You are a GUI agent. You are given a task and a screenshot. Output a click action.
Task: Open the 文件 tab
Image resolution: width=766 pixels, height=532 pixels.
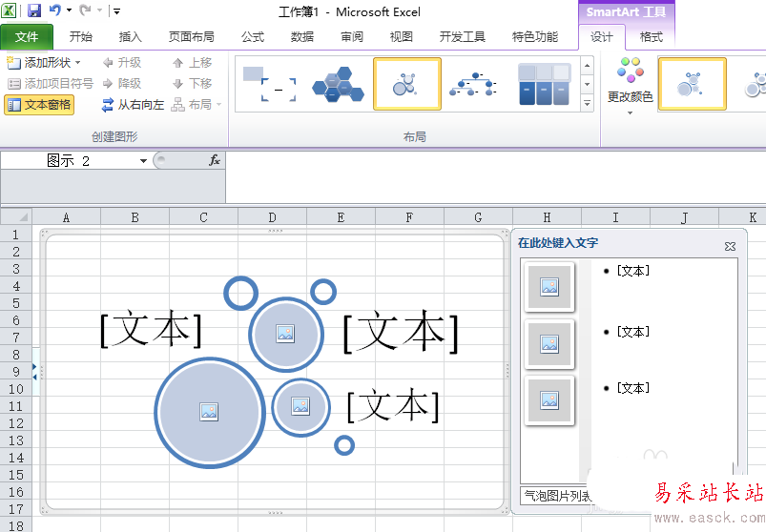(x=27, y=36)
